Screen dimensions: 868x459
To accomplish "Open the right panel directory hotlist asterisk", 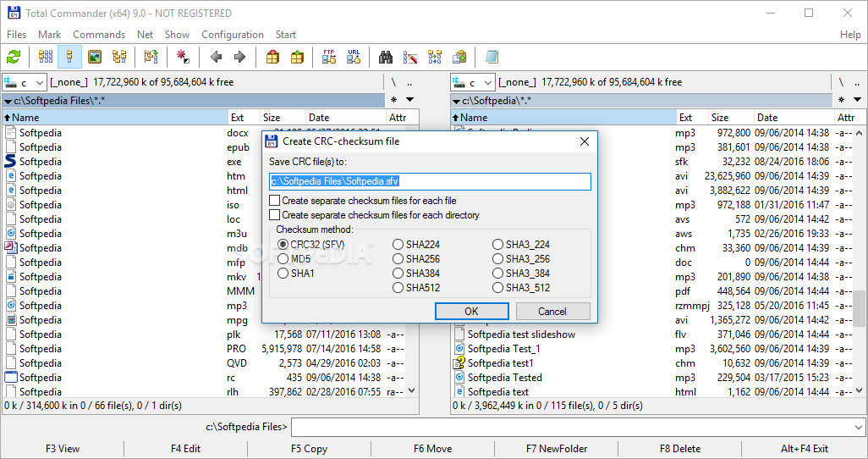I will tap(842, 100).
